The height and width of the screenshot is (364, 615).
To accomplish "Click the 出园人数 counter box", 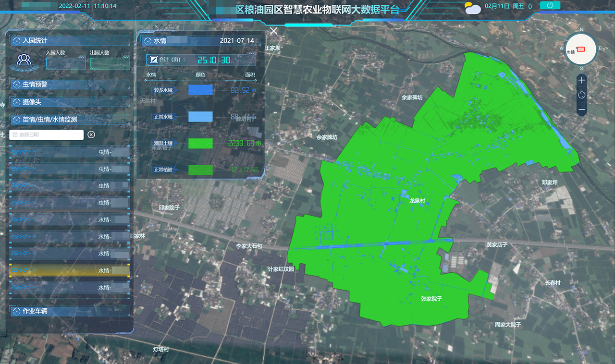I will pyautogui.click(x=110, y=63).
